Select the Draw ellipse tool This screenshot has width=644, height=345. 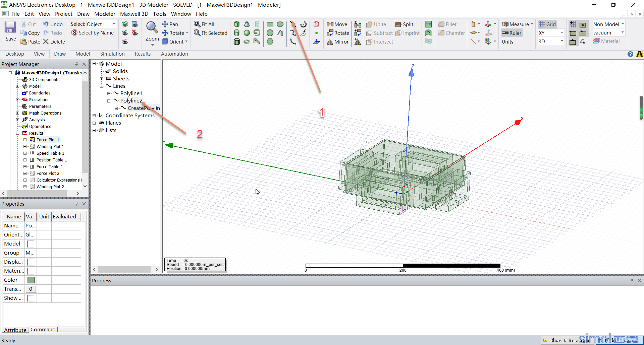(x=280, y=24)
